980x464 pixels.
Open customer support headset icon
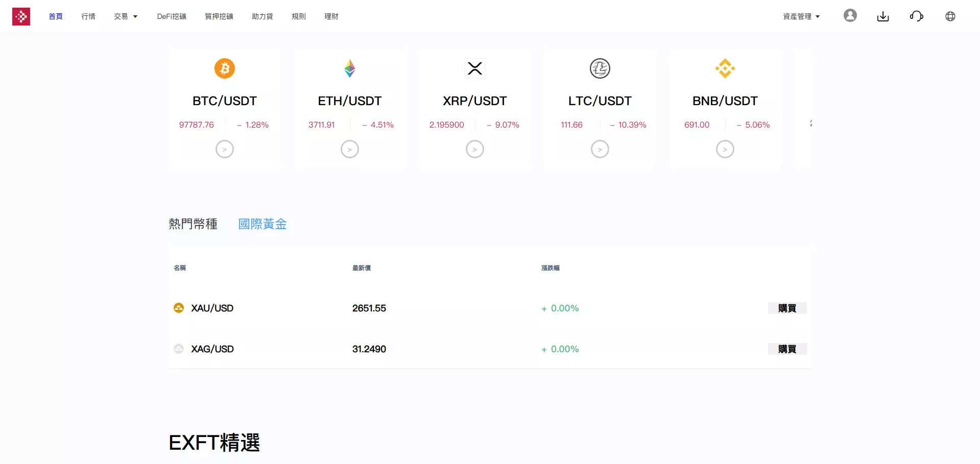click(917, 16)
